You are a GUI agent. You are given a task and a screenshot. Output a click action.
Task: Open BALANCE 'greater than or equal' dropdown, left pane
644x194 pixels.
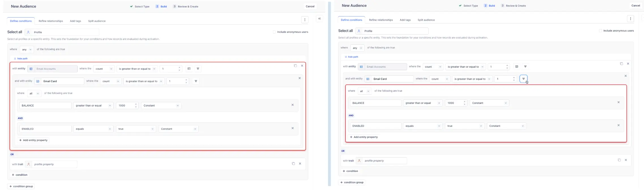[93, 106]
